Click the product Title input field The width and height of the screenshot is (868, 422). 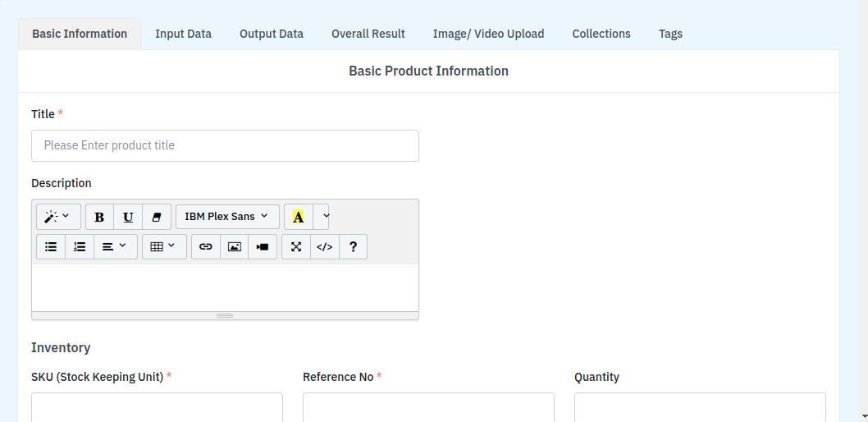click(225, 145)
